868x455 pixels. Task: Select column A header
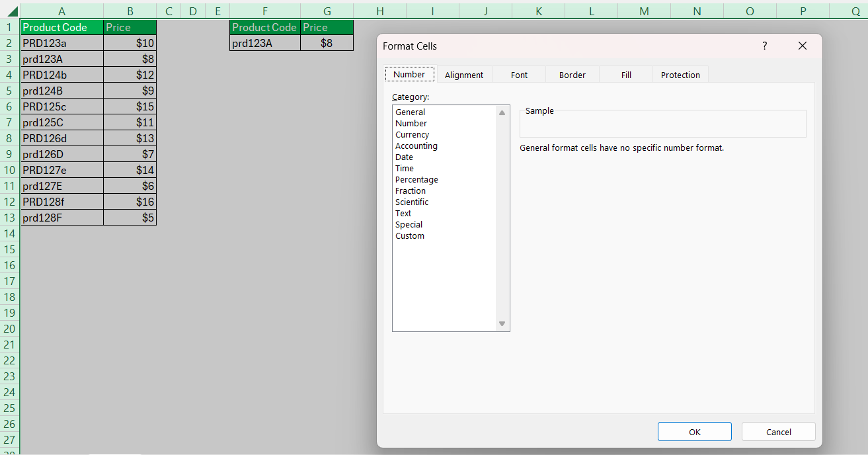(62, 11)
